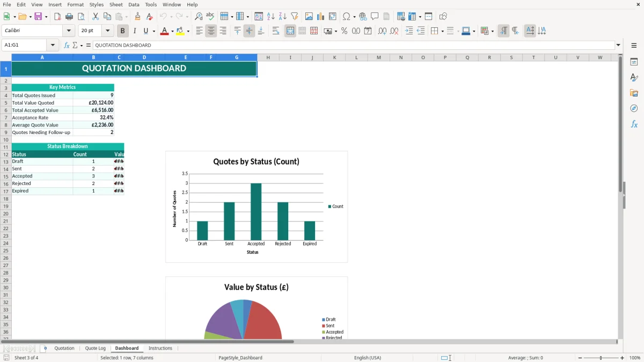
Task: Switch to the Quotation sheet tab
Action: [x=64, y=348]
